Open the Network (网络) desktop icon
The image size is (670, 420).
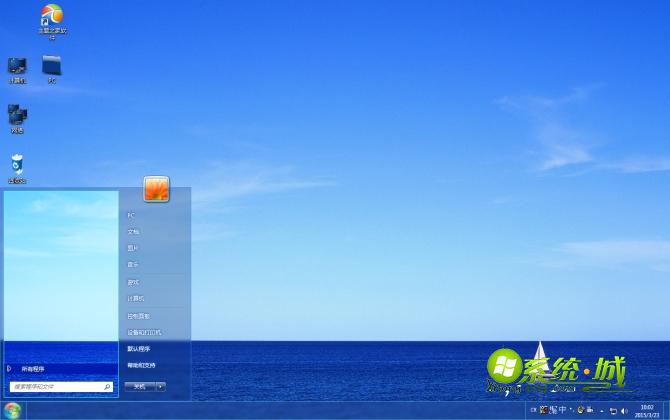pos(17,116)
